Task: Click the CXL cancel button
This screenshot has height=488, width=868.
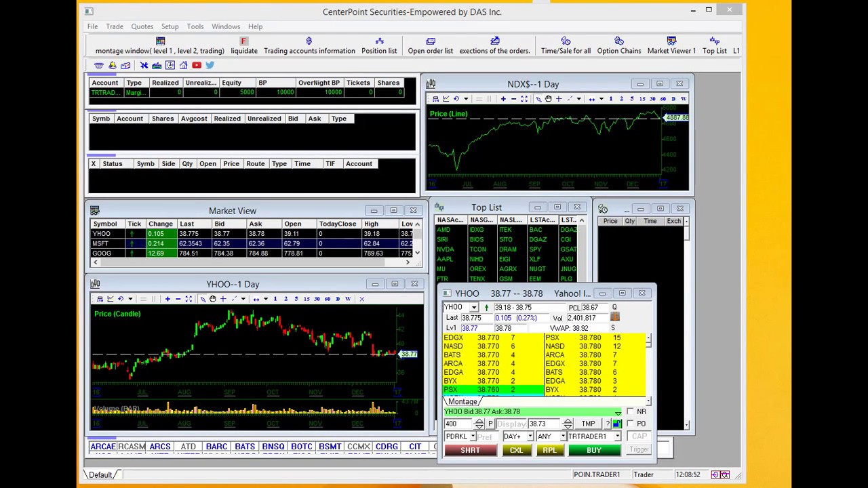Action: (516, 451)
